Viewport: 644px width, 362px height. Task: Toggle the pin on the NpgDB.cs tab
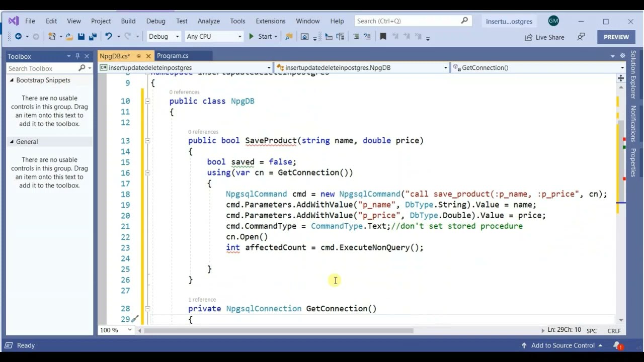[139, 56]
